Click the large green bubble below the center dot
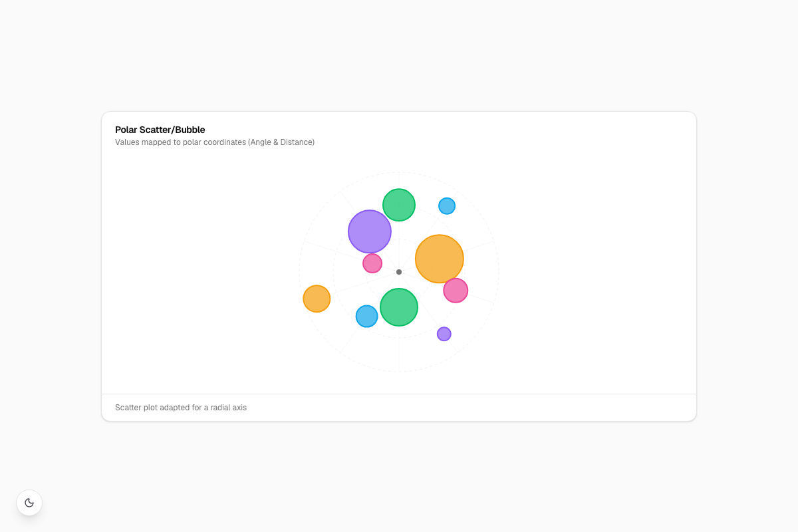This screenshot has width=798, height=532. click(x=399, y=307)
